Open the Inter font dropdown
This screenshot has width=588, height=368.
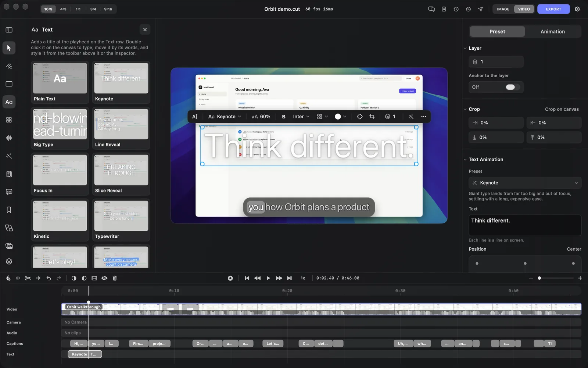pos(301,117)
